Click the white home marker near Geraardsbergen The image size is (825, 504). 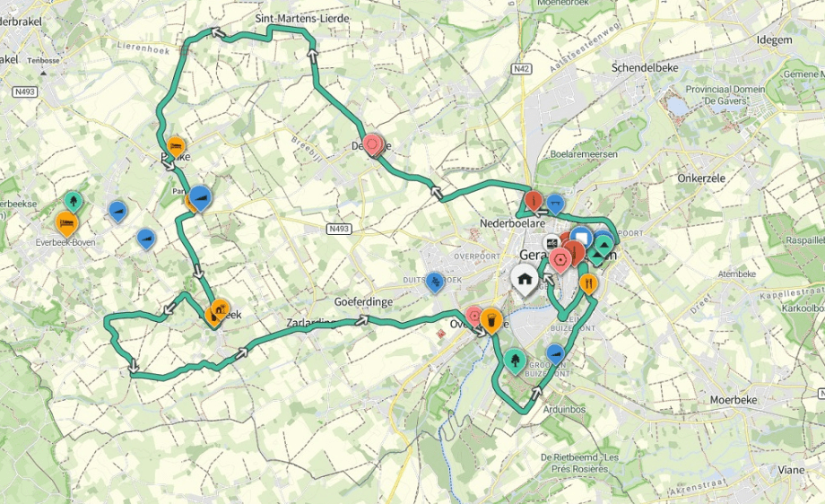pyautogui.click(x=524, y=279)
